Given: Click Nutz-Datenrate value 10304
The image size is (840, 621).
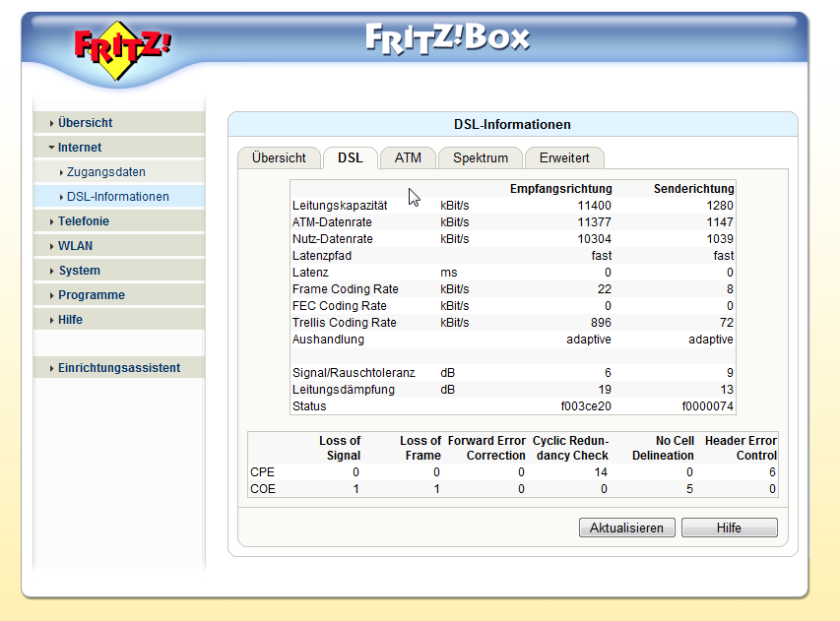Looking at the screenshot, I should pyautogui.click(x=594, y=239).
